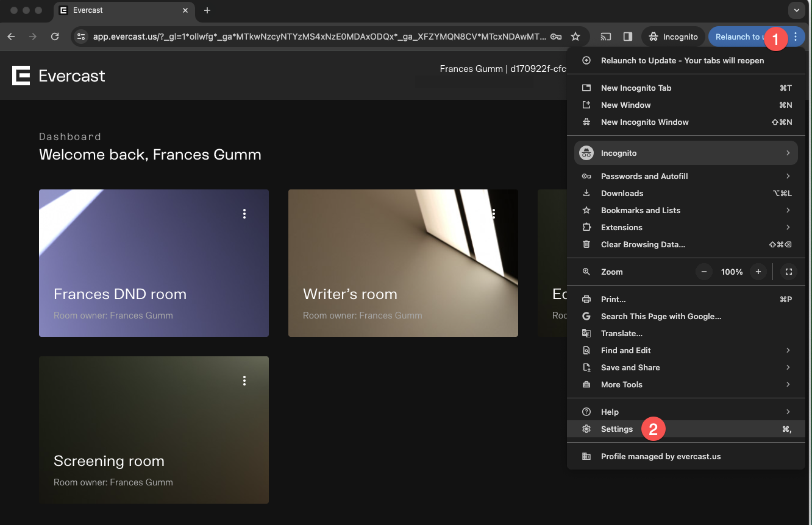Click Profile managed by evercast.us
812x525 pixels.
(686, 456)
